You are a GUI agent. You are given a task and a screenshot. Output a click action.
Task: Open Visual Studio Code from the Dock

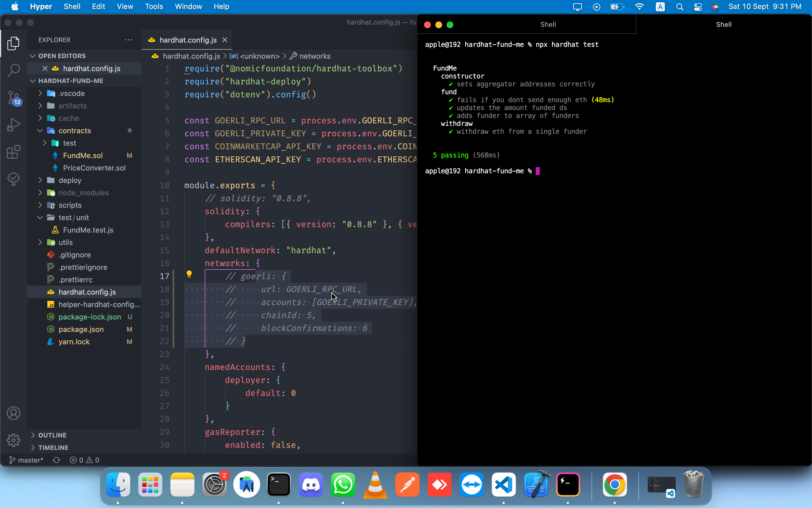(x=504, y=485)
